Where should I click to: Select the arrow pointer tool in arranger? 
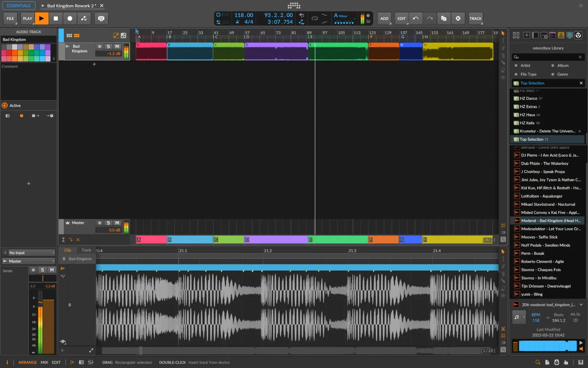[503, 33]
